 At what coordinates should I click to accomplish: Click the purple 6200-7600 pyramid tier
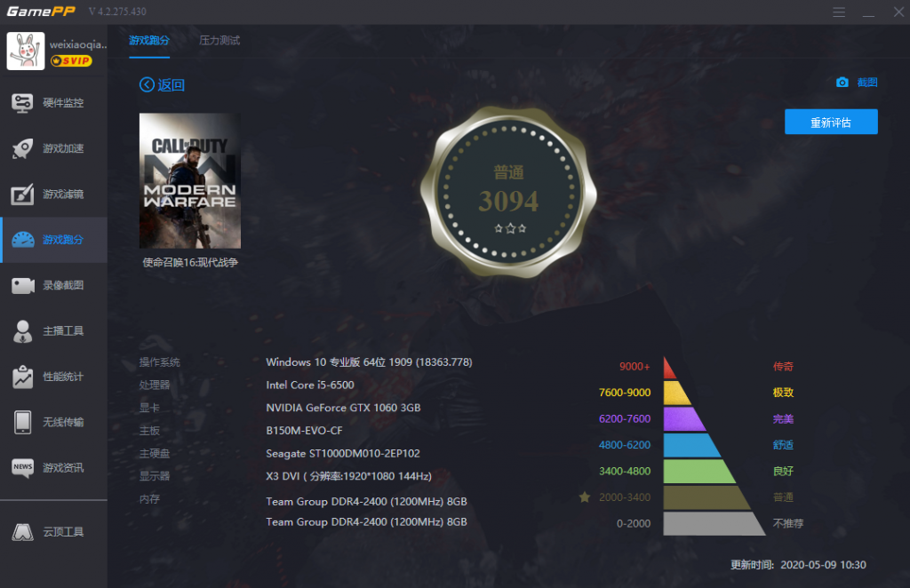684,418
